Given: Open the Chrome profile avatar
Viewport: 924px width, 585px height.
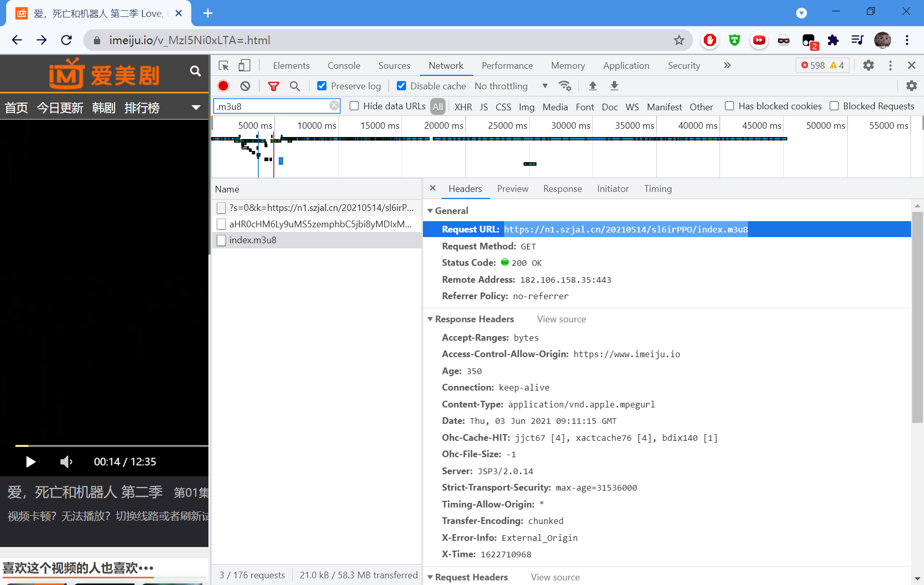Looking at the screenshot, I should pos(882,40).
